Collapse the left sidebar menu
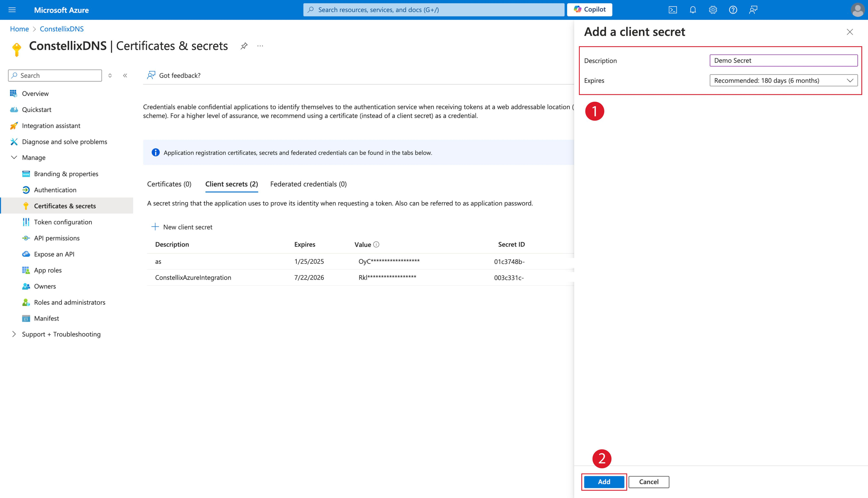This screenshot has height=498, width=868. [x=125, y=76]
